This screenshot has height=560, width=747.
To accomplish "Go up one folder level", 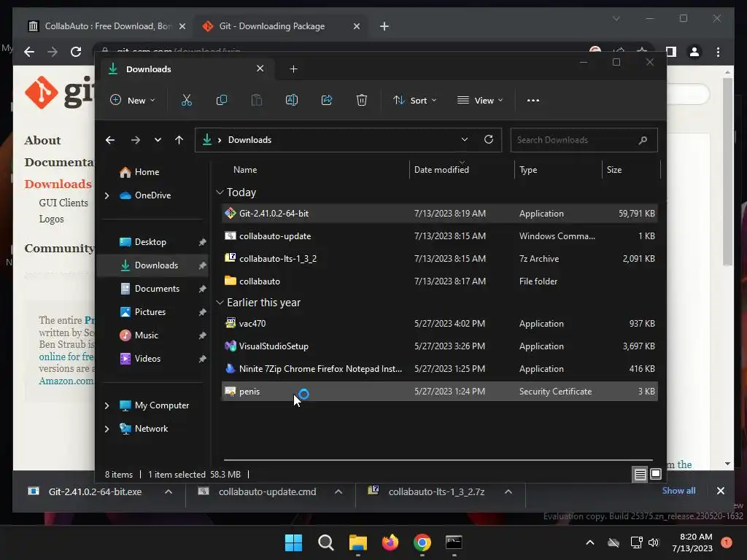I will 179,140.
